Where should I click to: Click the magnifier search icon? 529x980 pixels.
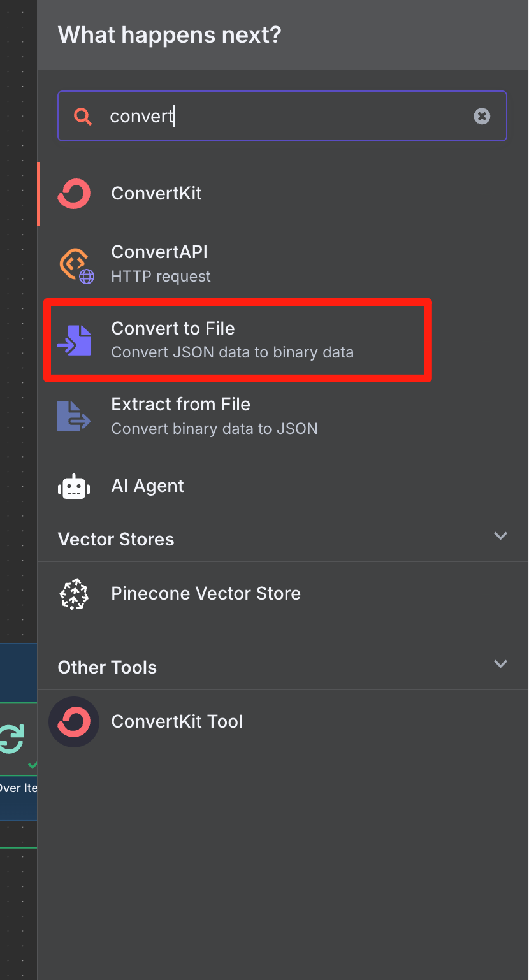pyautogui.click(x=83, y=116)
